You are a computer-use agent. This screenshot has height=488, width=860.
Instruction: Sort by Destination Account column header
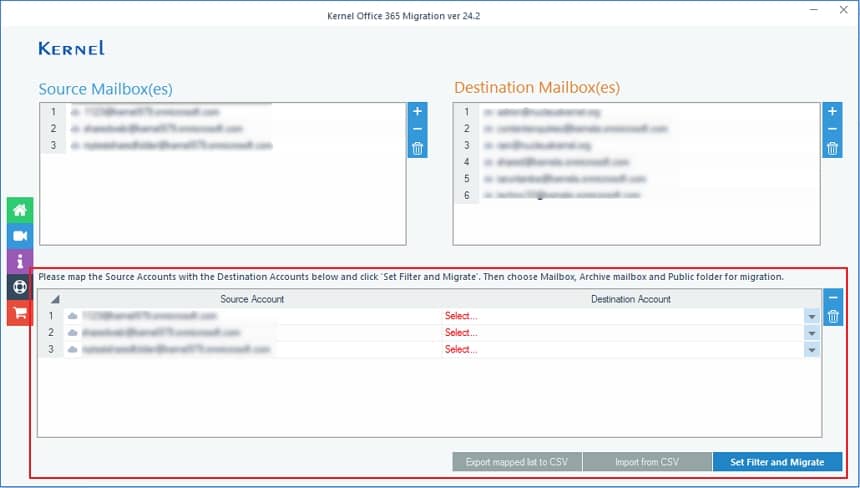tap(631, 299)
